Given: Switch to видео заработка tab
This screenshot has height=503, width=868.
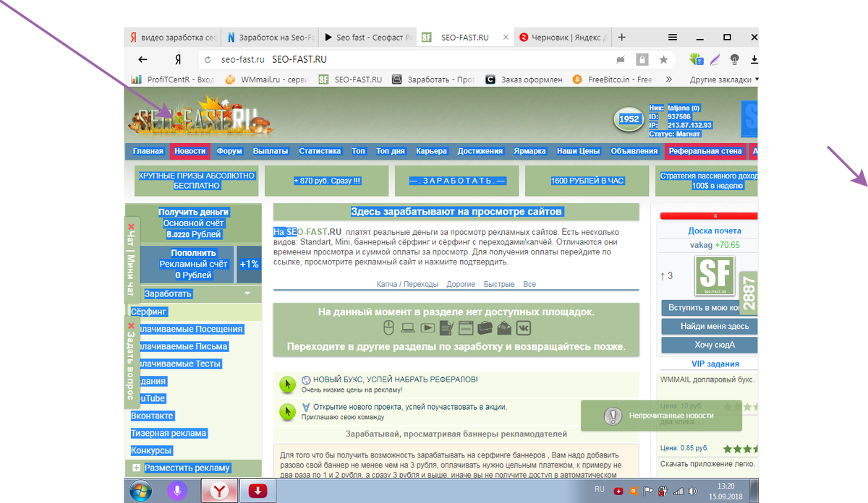Looking at the screenshot, I should (172, 38).
